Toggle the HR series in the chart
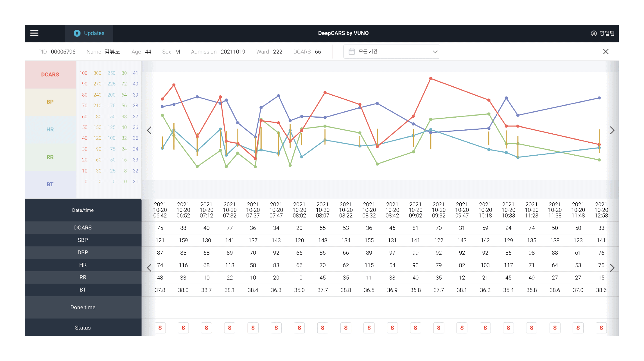Image resolution: width=644 pixels, height=361 pixels. [x=50, y=129]
